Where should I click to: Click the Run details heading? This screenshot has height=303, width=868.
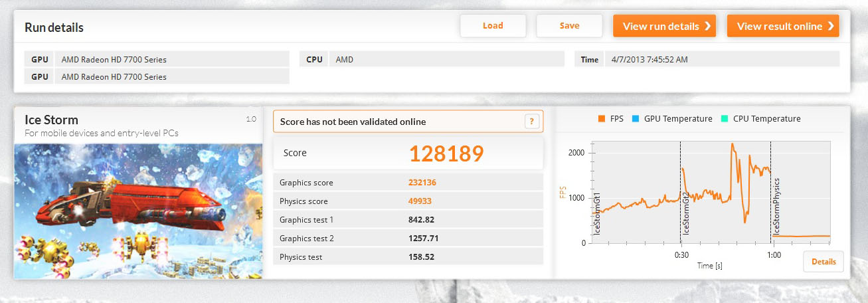tap(54, 28)
